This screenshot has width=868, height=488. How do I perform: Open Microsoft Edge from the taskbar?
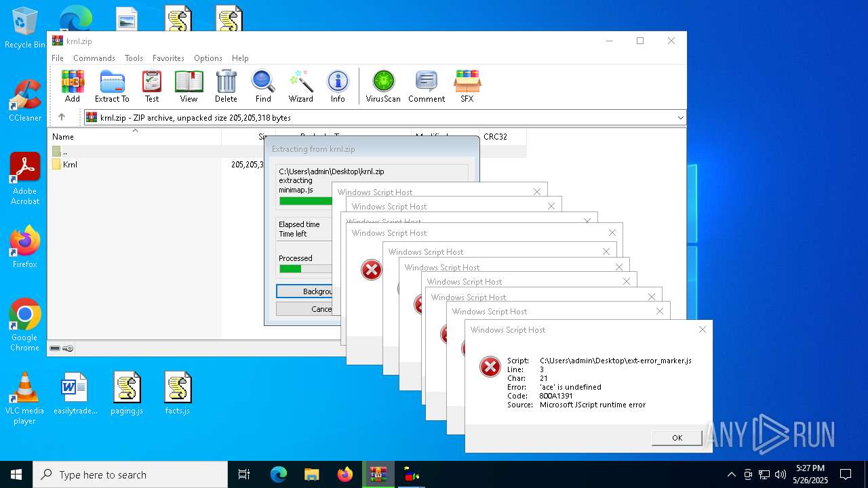click(279, 474)
